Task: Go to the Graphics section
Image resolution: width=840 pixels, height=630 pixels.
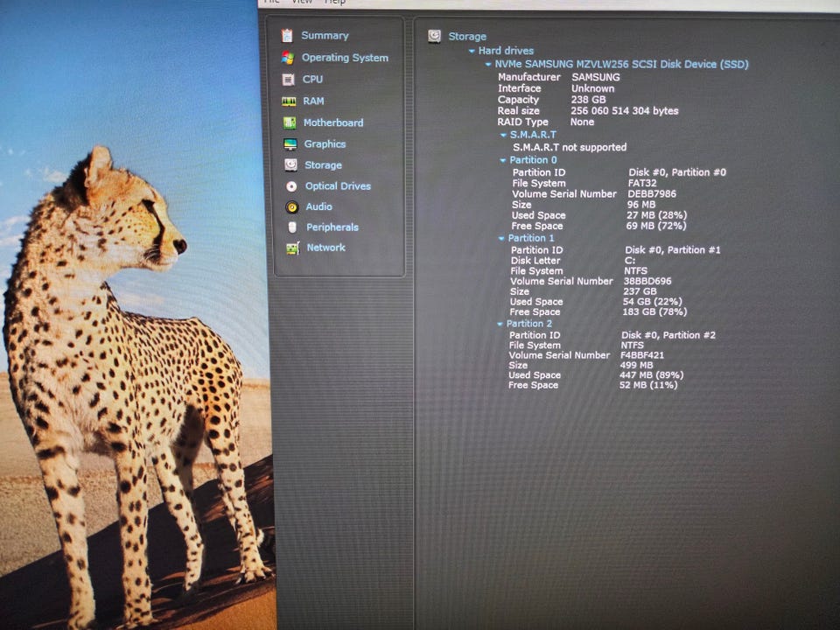Action: click(x=325, y=144)
